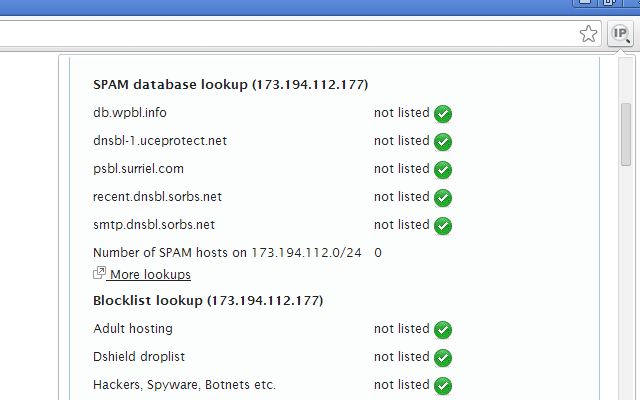The height and width of the screenshot is (400, 640).
Task: Click the db.wpbl.info database name
Action: [129, 113]
